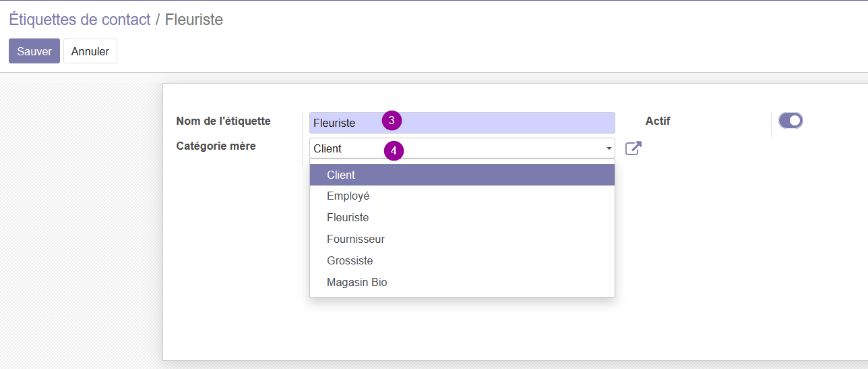Click the dropdown caret of Catégorie mère
868x369 pixels.
[609, 148]
